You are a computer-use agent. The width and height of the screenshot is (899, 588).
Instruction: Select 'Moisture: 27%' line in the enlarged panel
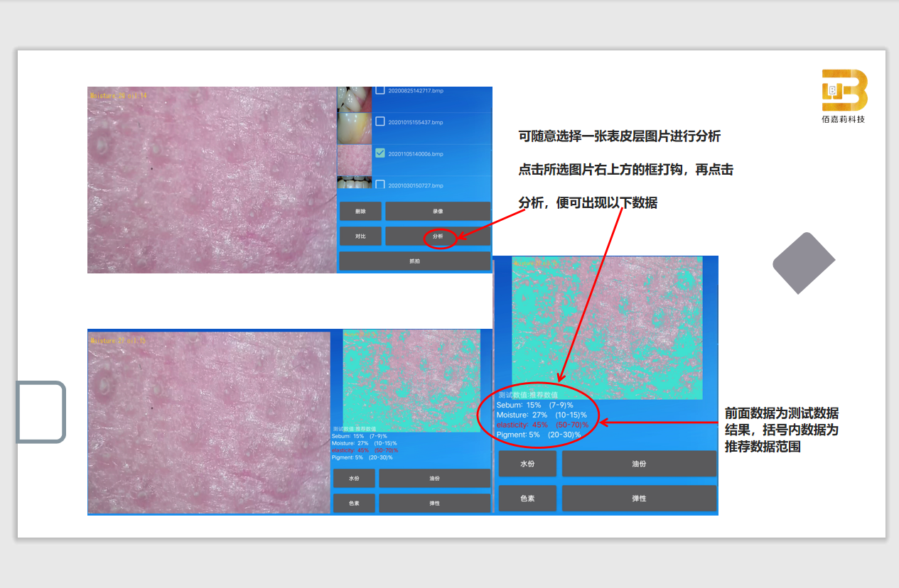542,415
